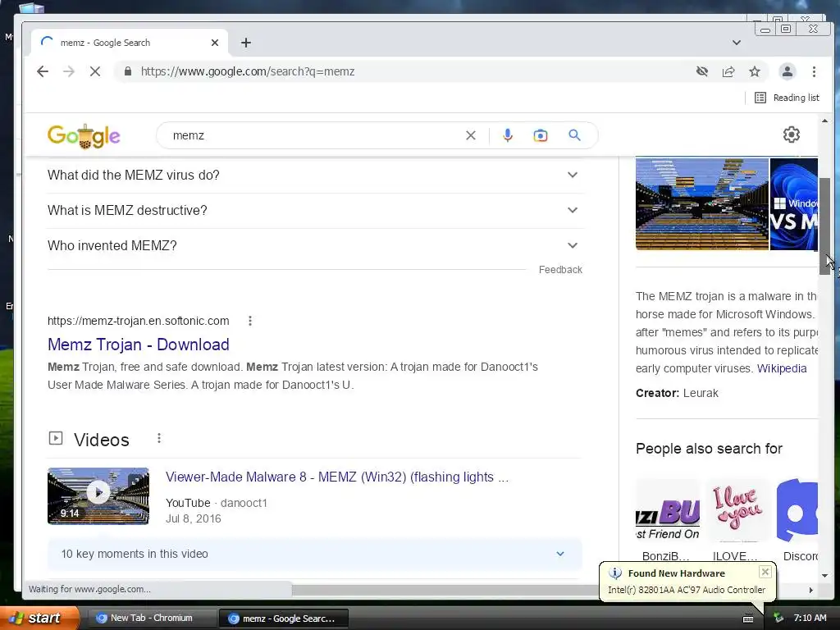This screenshot has height=630, width=840.
Task: Click the crossed-out eye tracking icon
Action: point(702,71)
